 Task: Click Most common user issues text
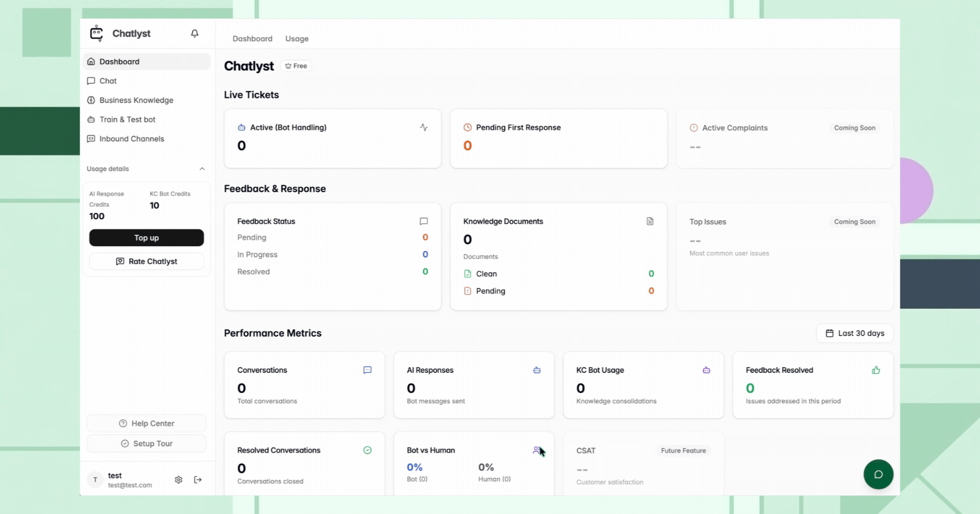[729, 253]
